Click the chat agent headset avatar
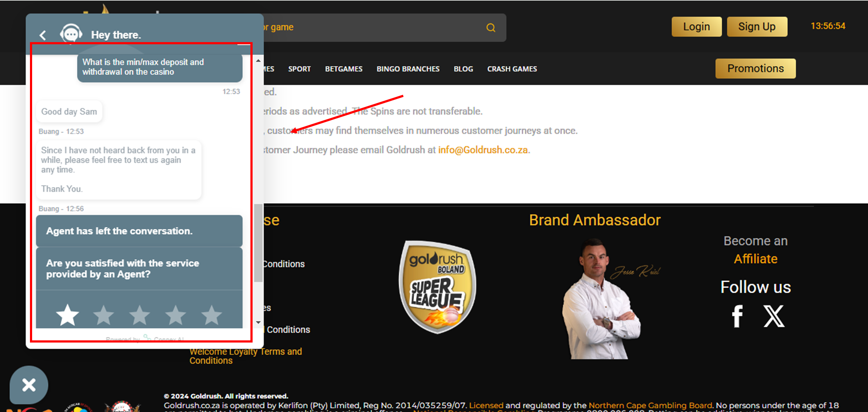 (71, 34)
